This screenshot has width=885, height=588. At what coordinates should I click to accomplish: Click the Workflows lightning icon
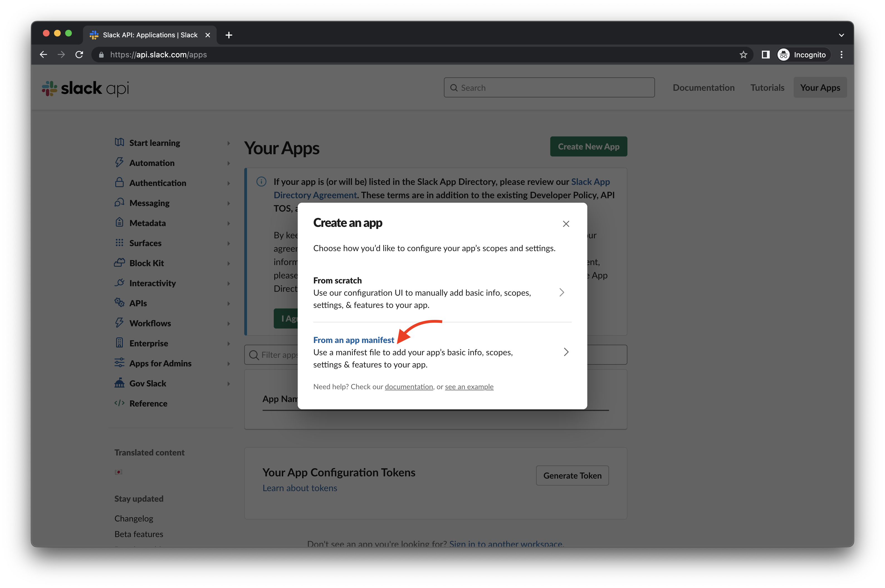(x=119, y=322)
